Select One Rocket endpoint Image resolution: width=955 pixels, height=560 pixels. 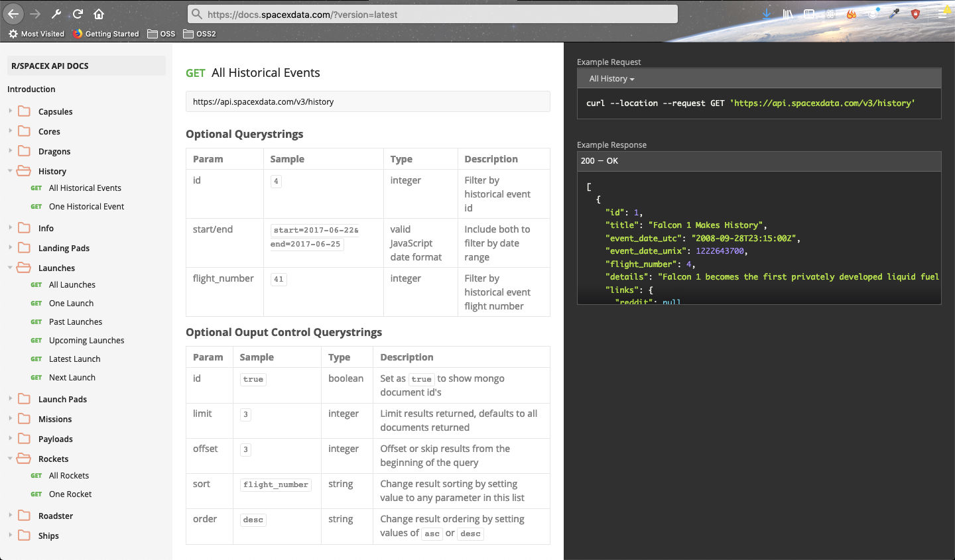click(70, 494)
